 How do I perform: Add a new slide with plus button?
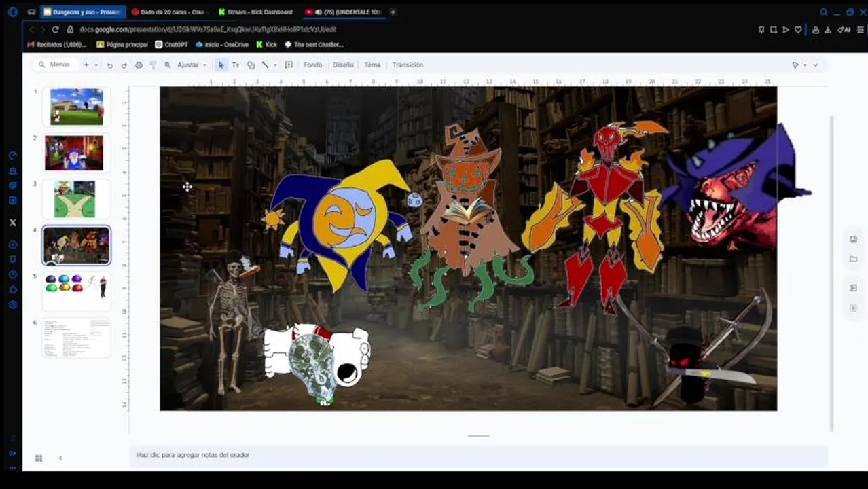click(x=86, y=65)
